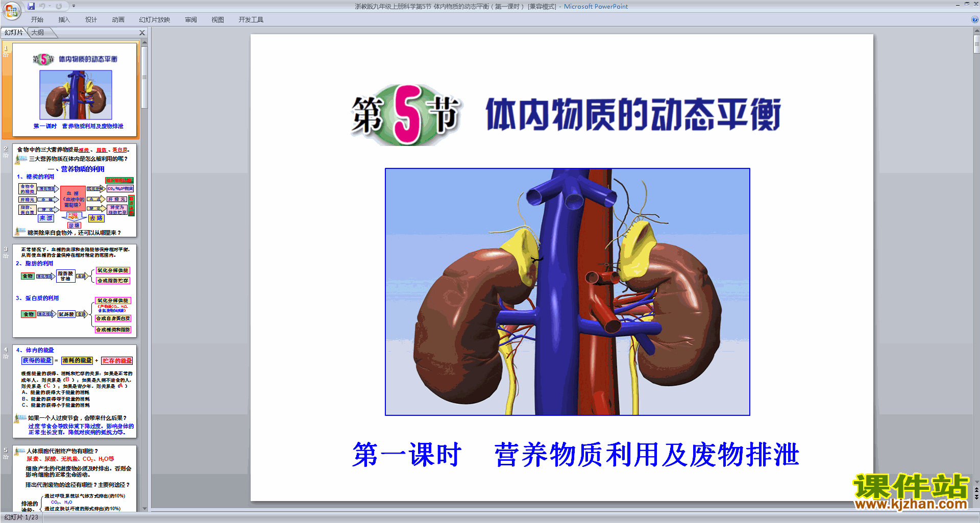The width and height of the screenshot is (980, 523).
Task: Click the Redo icon in Quick Access
Action: click(x=59, y=6)
